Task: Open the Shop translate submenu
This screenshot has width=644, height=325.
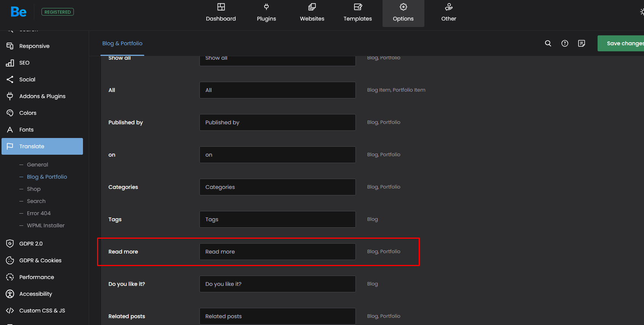Action: [33, 189]
